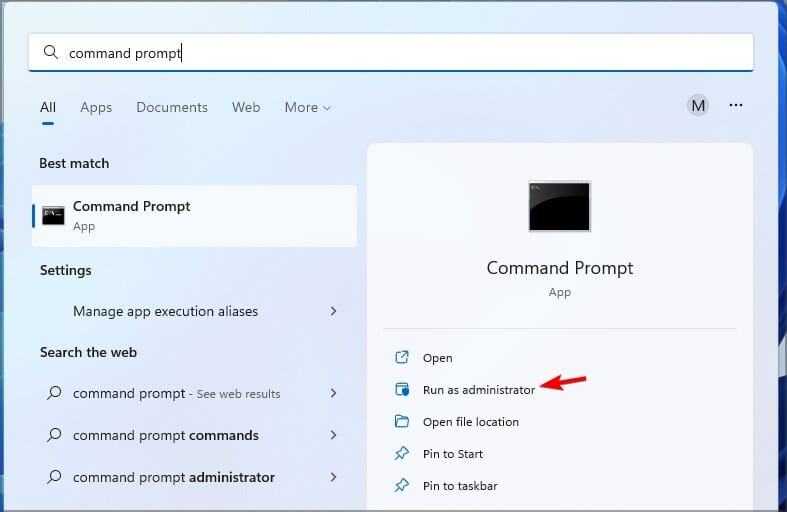Click the Command Prompt title in details pane
This screenshot has height=512, width=787.
560,268
